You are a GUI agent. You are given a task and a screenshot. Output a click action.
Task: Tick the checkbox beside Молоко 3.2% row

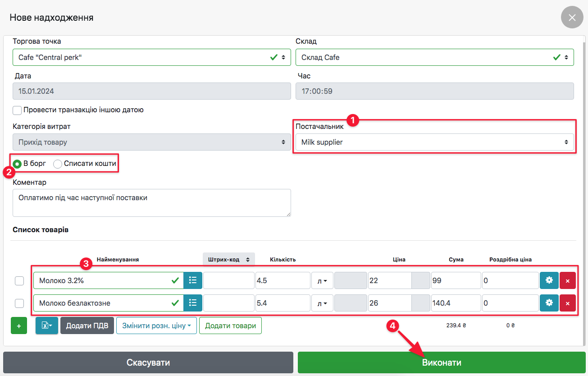pyautogui.click(x=19, y=281)
